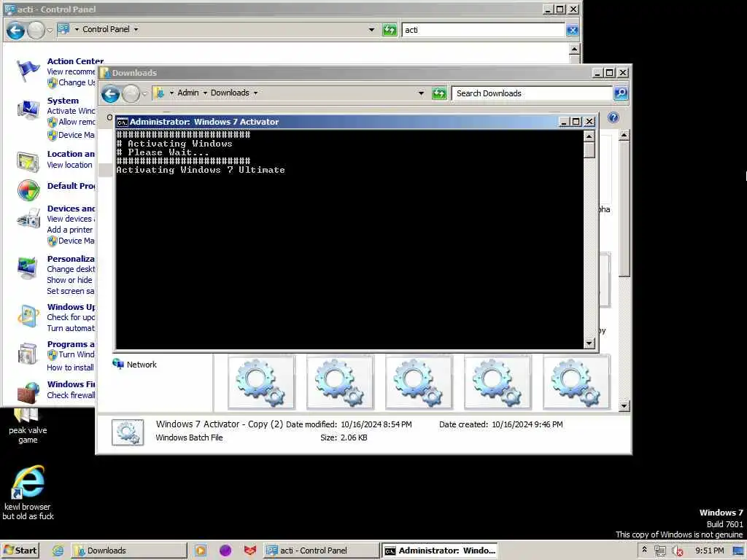Click the Search Downloads input field
This screenshot has width=747, height=560.
(x=532, y=93)
